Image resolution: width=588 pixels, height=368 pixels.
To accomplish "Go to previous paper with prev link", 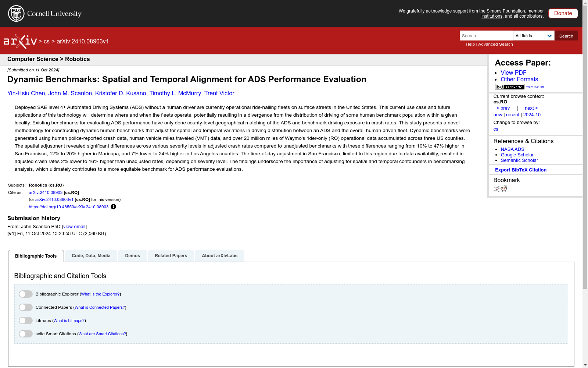I will pyautogui.click(x=503, y=108).
